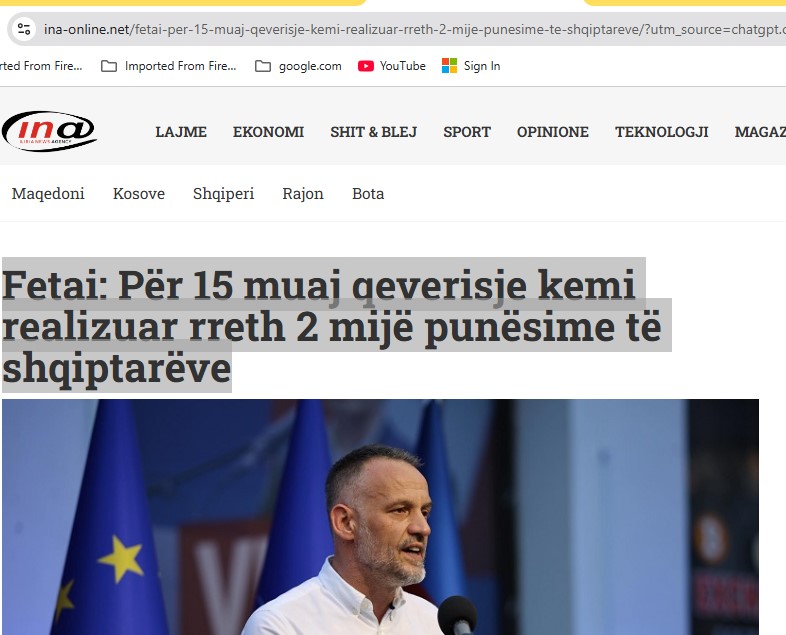
Task: Open the EKONOMI section
Action: point(268,132)
